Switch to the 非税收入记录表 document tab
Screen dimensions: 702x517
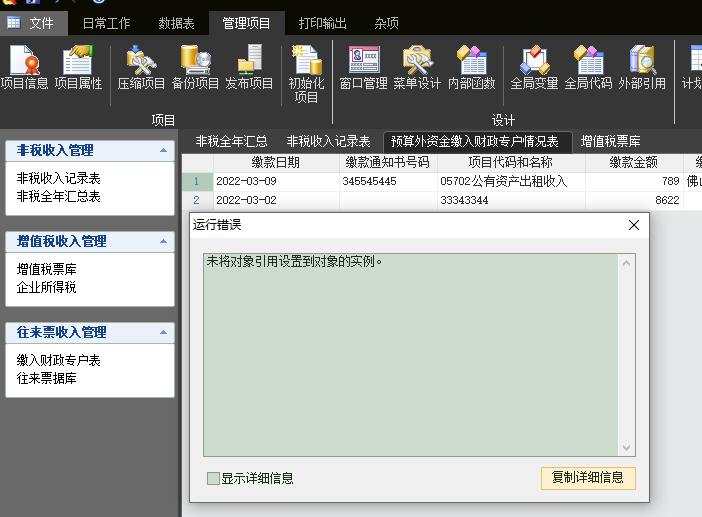coord(329,141)
